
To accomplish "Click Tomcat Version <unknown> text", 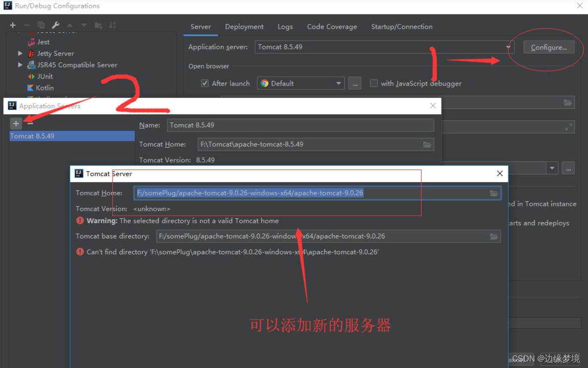I will [x=123, y=209].
